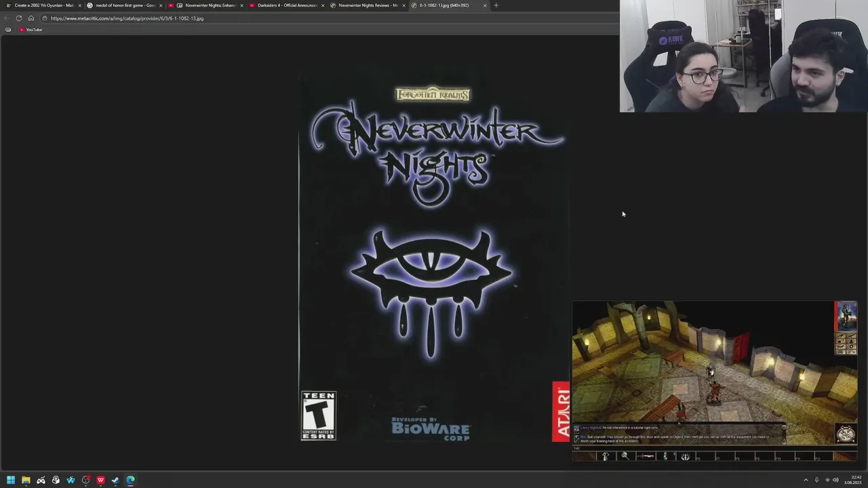The height and width of the screenshot is (488, 868).
Task: Click the chat log scroll-up arrow in game
Action: tap(784, 427)
